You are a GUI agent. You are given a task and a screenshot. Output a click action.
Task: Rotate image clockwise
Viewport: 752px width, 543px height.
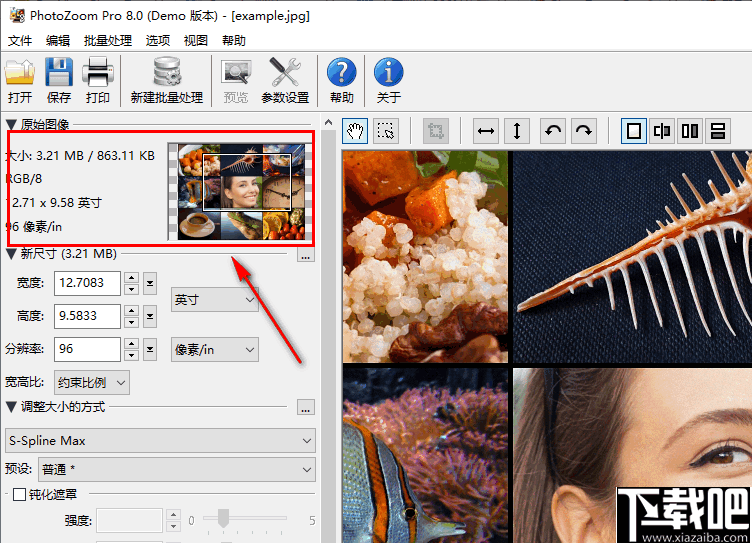(x=584, y=131)
